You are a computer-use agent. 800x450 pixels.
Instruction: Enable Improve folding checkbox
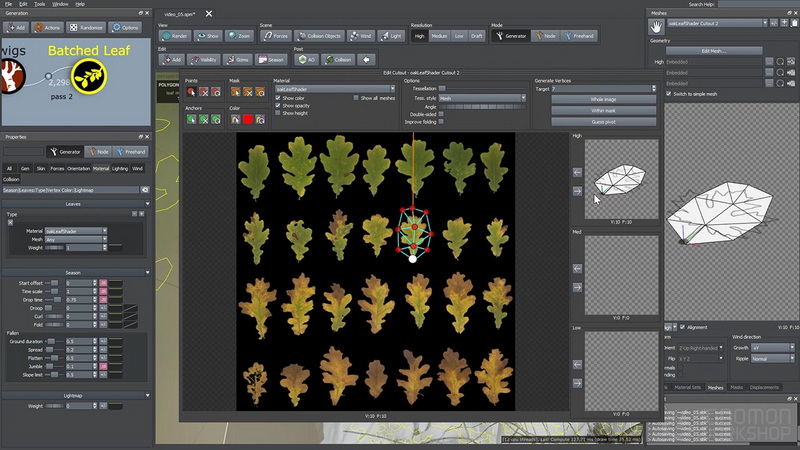tap(441, 122)
